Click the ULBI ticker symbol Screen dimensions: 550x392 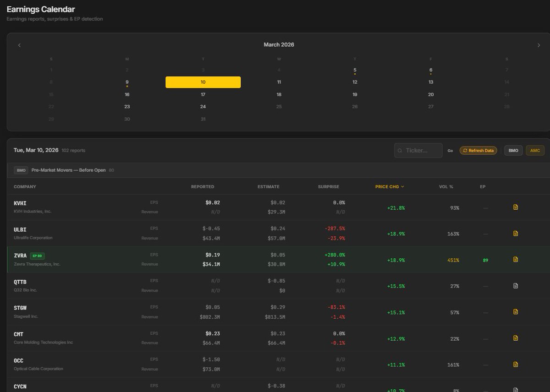(x=20, y=229)
